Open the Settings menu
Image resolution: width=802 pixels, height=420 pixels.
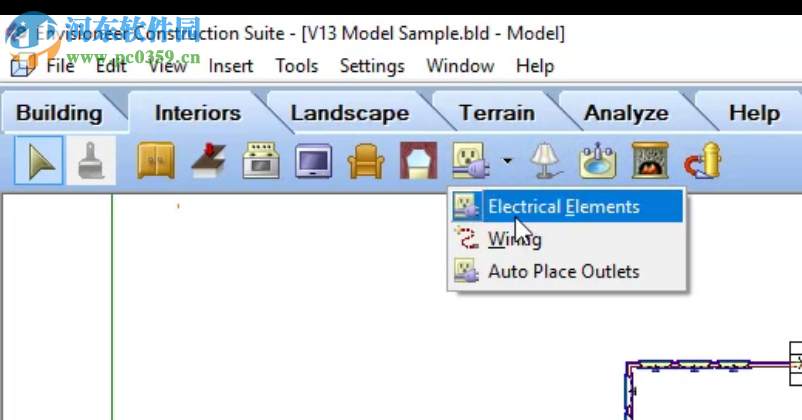coord(372,65)
